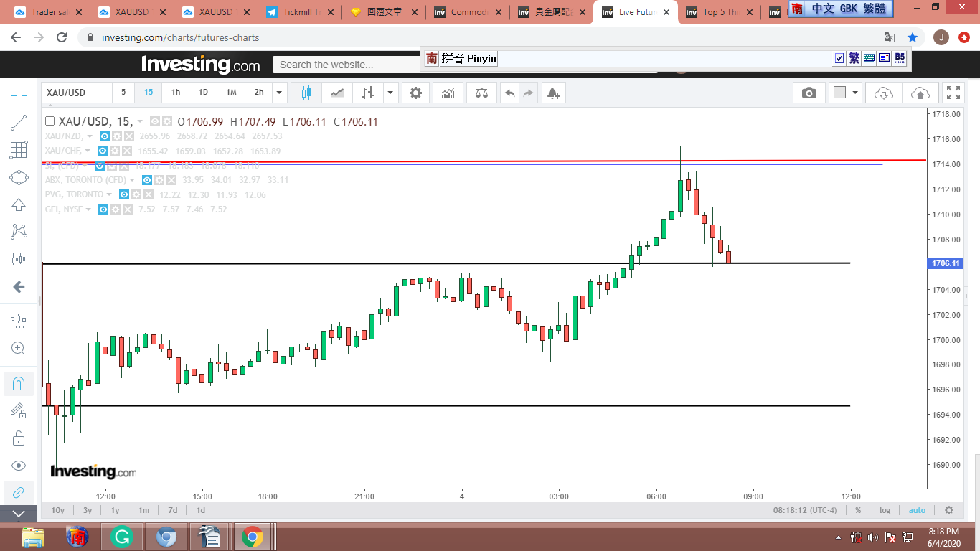
Task: Create alert with the bell icon
Action: pos(552,93)
